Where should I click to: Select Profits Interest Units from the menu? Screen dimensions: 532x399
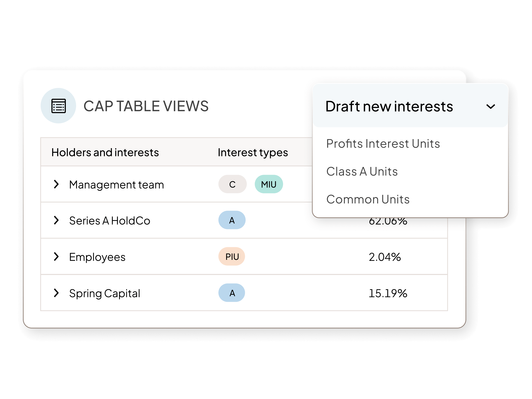pos(383,144)
